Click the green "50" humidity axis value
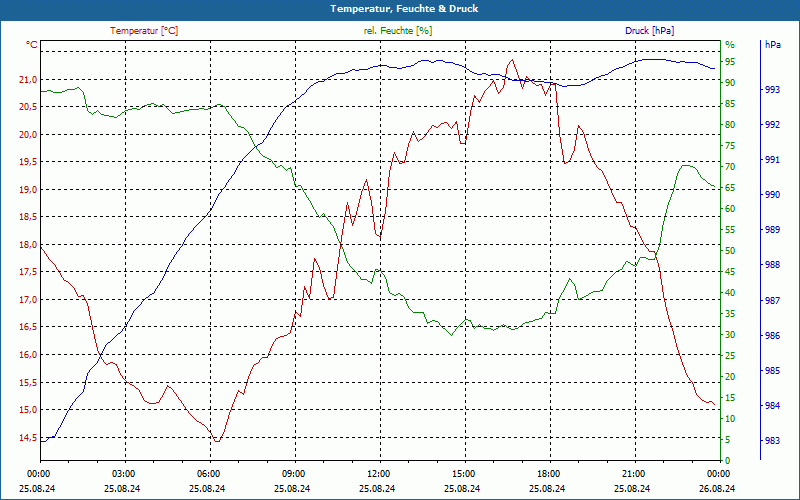 (x=730, y=251)
